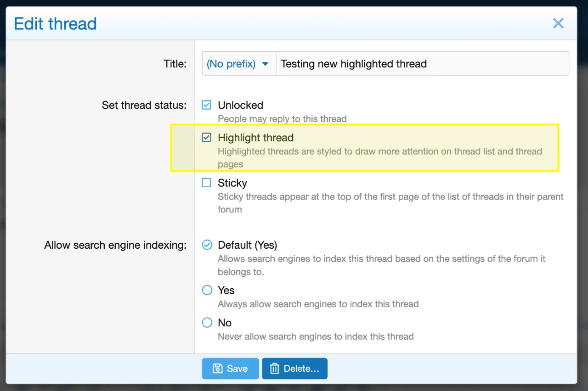Viewport: 588px width, 391px height.
Task: Click the floppy disk save icon
Action: pos(217,369)
